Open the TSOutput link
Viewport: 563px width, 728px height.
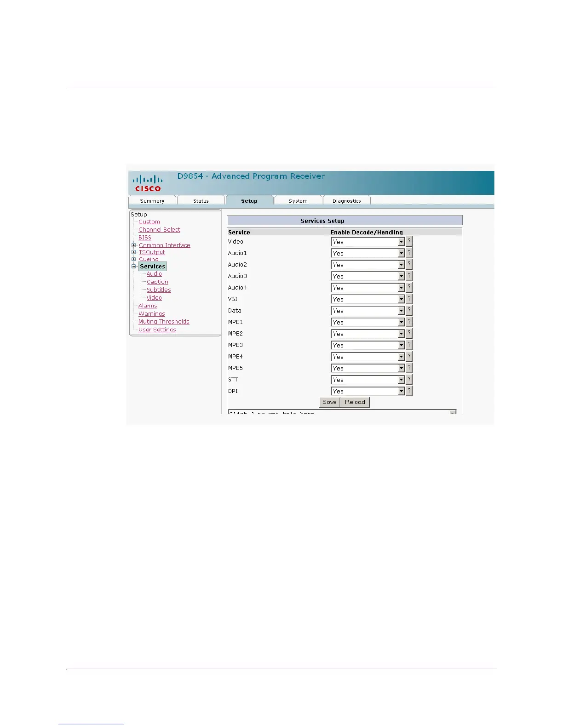pos(152,252)
